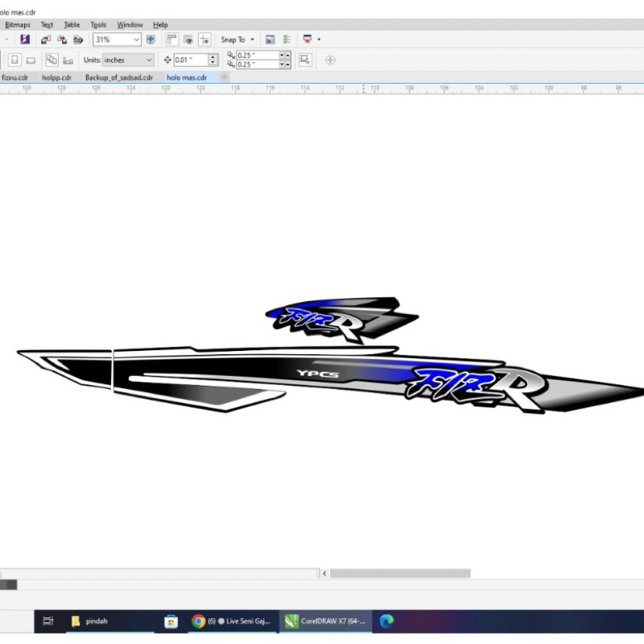Toggle Show Rulers button

click(171, 39)
